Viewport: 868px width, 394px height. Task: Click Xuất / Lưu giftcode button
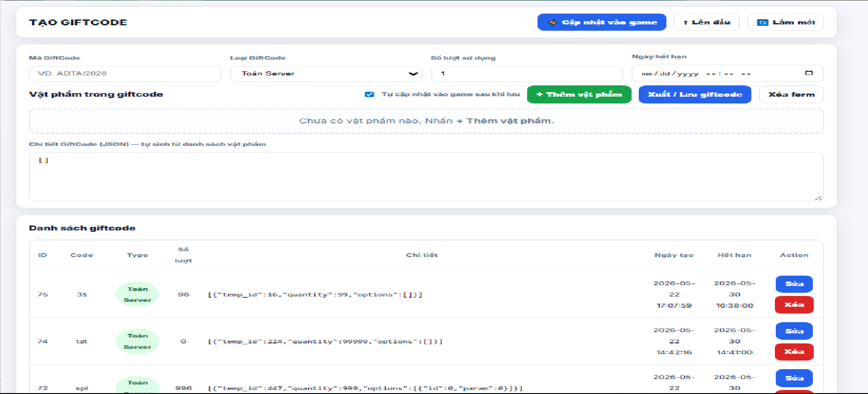695,94
